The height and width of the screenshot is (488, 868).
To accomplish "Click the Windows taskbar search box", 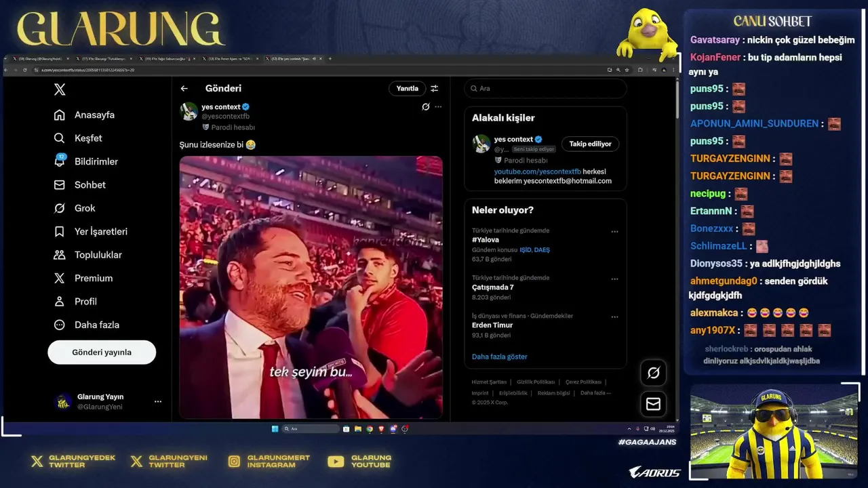I will click(x=311, y=429).
